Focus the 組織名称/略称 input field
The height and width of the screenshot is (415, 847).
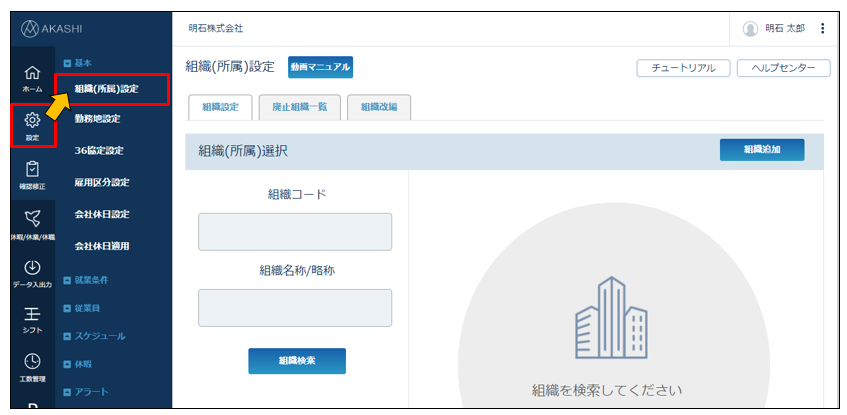295,308
